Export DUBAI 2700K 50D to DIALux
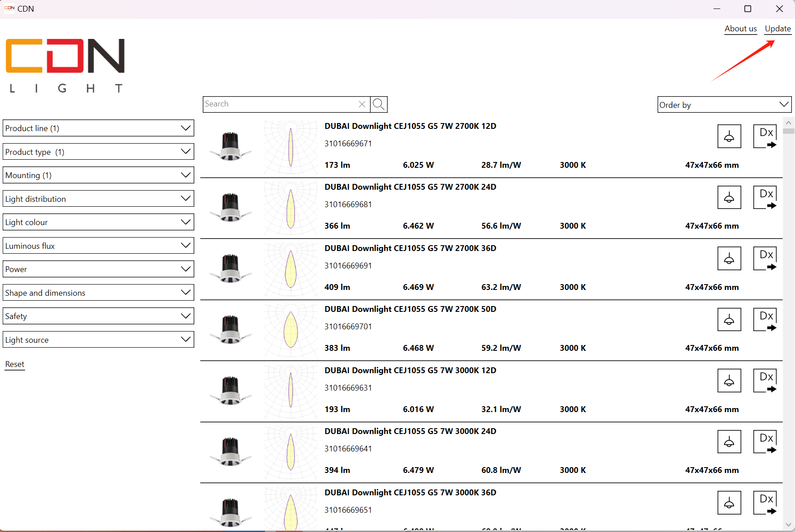 pos(766,320)
